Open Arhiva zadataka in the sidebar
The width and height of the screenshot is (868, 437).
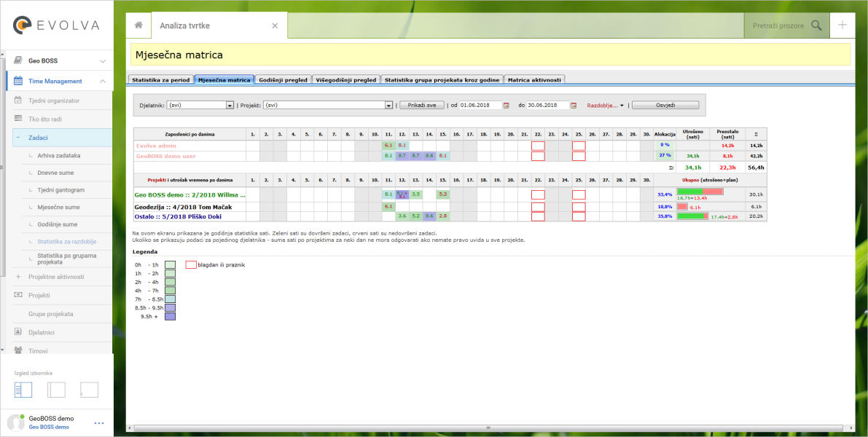tap(59, 155)
